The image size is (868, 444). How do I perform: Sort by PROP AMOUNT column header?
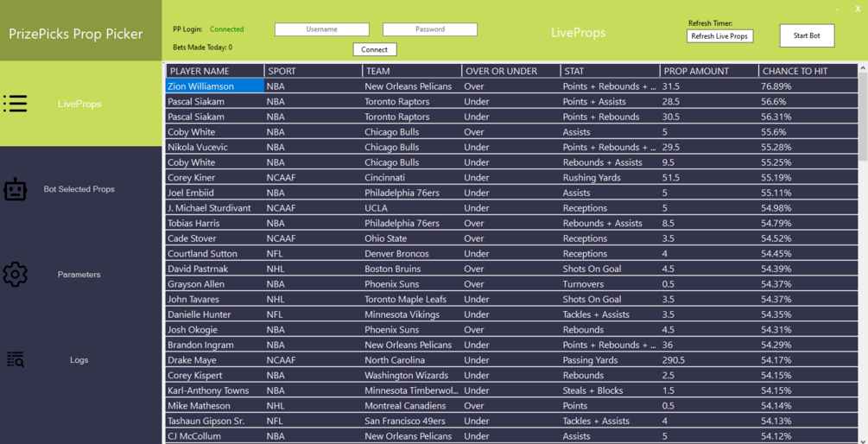point(709,71)
